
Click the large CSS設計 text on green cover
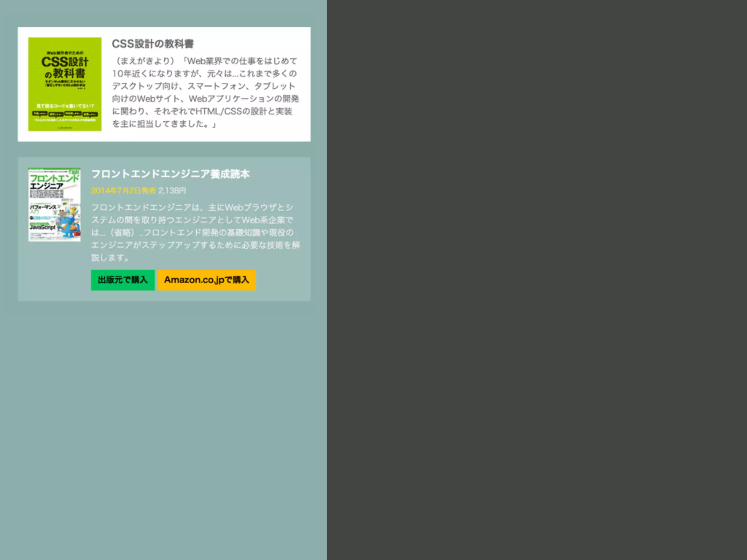65,62
